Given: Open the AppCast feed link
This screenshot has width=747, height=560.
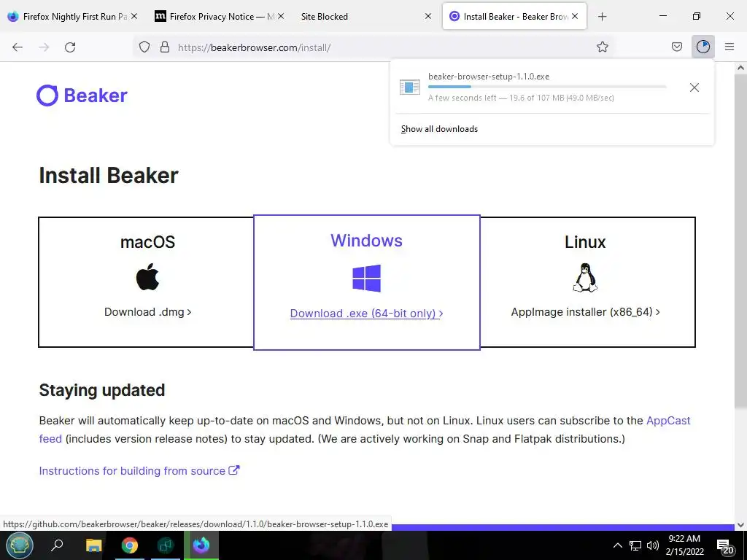Looking at the screenshot, I should click(x=668, y=421).
